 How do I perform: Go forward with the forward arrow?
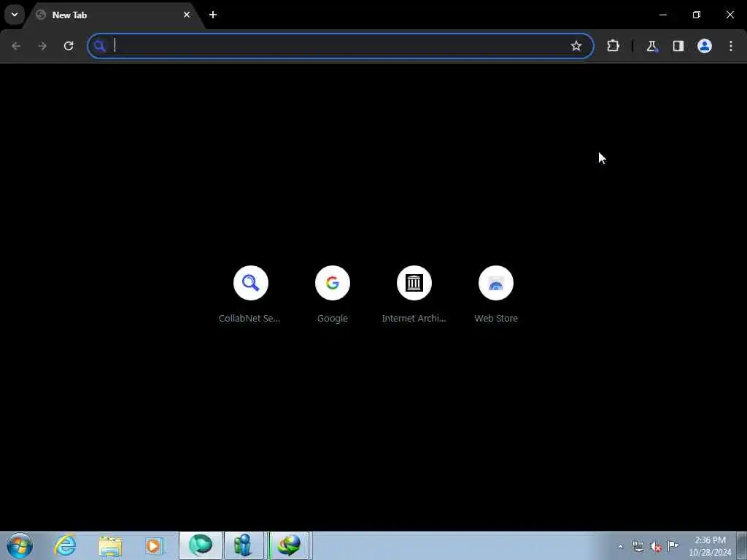42,46
